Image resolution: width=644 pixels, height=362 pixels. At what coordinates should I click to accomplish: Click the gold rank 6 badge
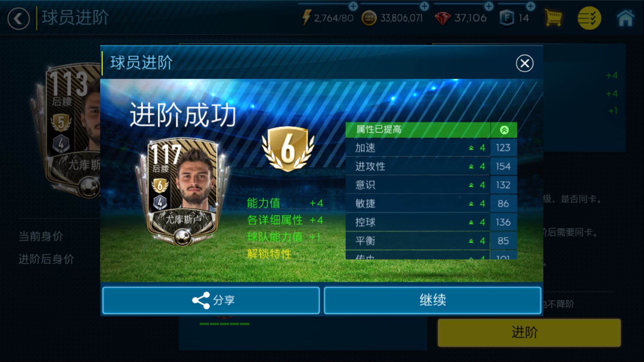pyautogui.click(x=288, y=149)
